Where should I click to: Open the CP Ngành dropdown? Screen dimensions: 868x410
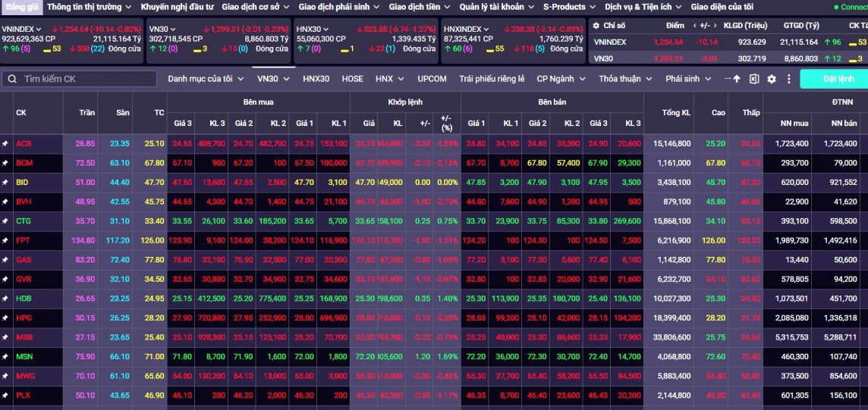[561, 79]
